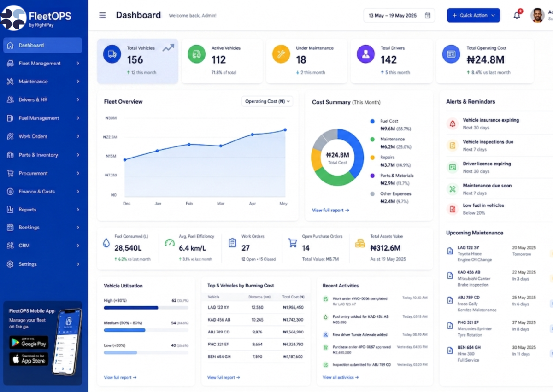553x392 pixels.
Task: Click the Work Orders clipboard icon
Action: 232,242
